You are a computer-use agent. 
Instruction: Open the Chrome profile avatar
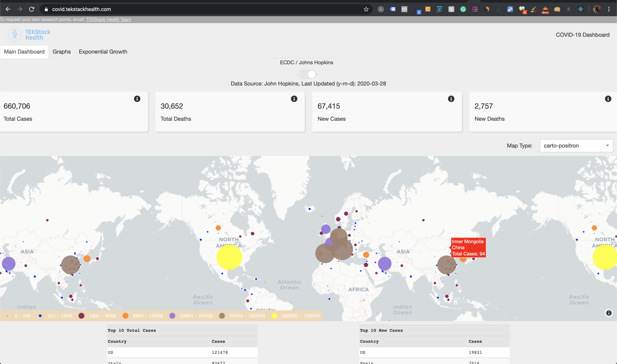[597, 9]
